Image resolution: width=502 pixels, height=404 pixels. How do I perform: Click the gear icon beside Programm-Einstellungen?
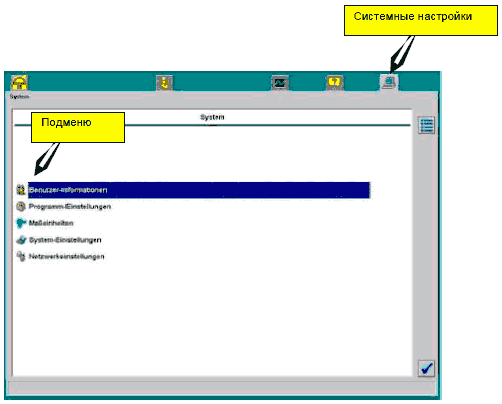21,207
